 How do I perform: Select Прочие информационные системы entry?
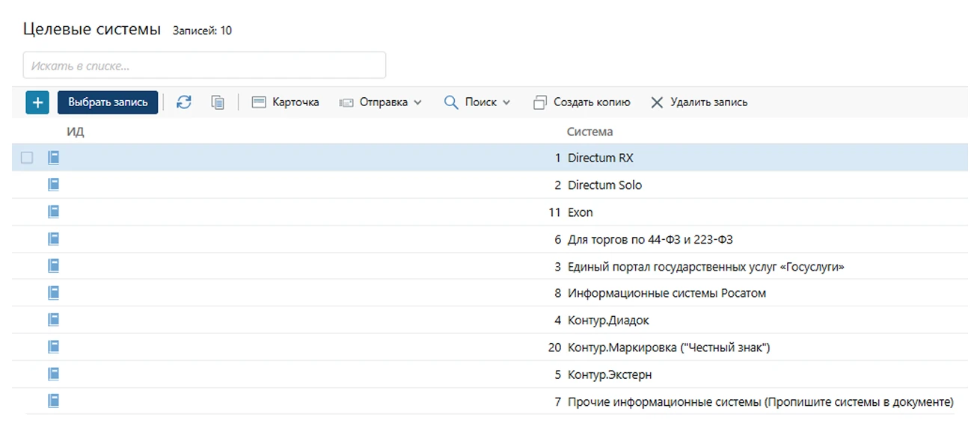(761, 402)
